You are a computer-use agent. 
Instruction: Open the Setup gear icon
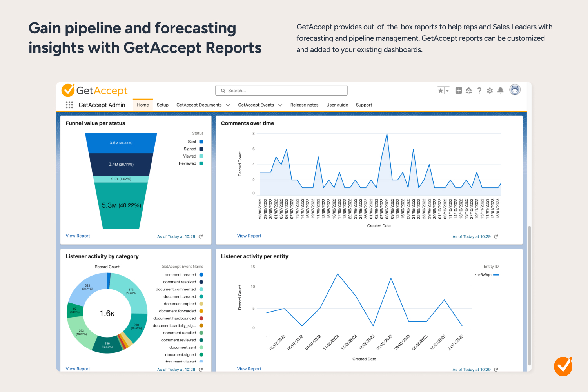click(x=490, y=91)
